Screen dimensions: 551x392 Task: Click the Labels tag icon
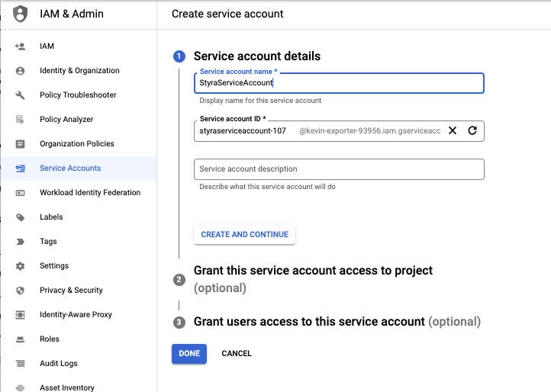(x=21, y=217)
